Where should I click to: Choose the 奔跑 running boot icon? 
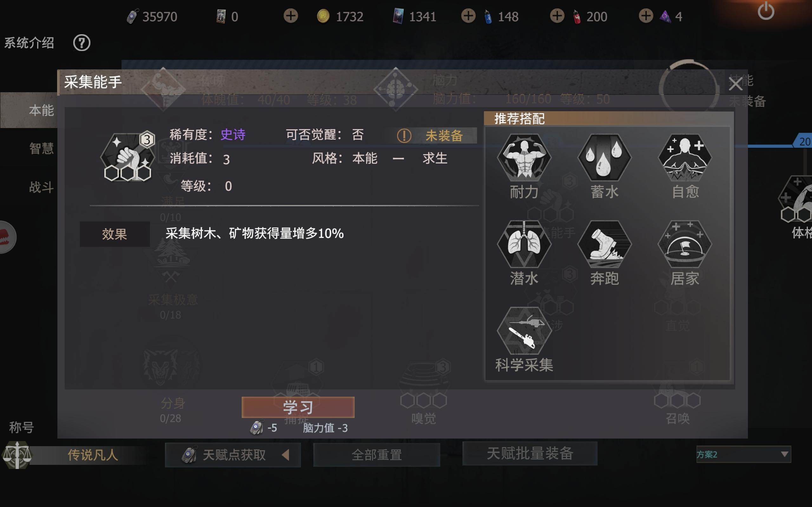click(604, 244)
